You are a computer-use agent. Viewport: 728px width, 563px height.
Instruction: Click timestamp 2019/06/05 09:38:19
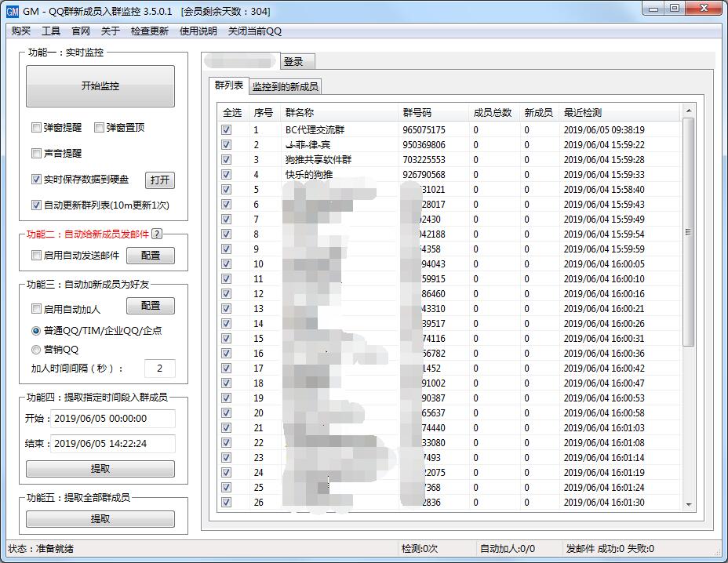(604, 130)
